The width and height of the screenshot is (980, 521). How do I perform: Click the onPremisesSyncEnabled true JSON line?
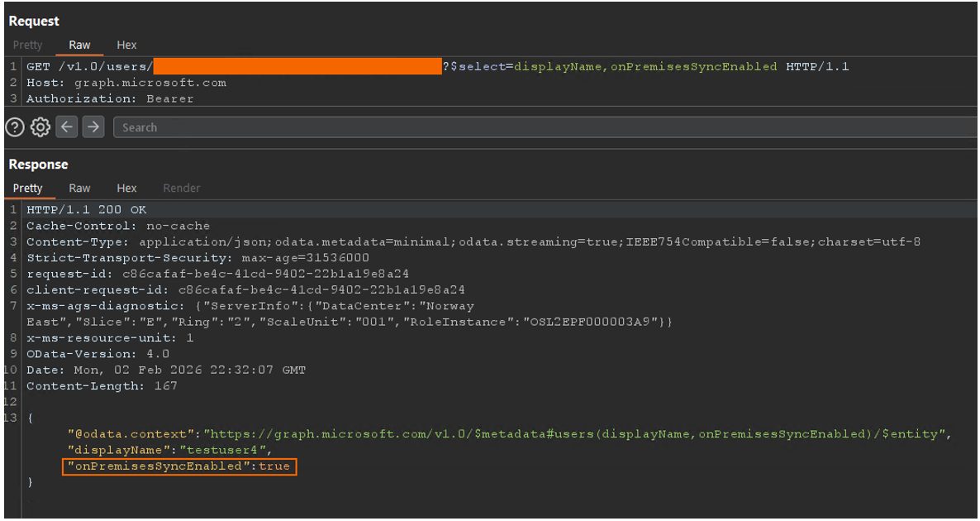(x=178, y=466)
